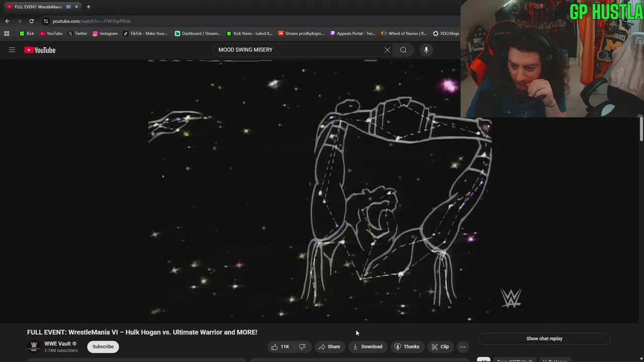Screen dimensions: 644x362
Task: Like the video with the thumbs-up button
Action: tap(280, 346)
